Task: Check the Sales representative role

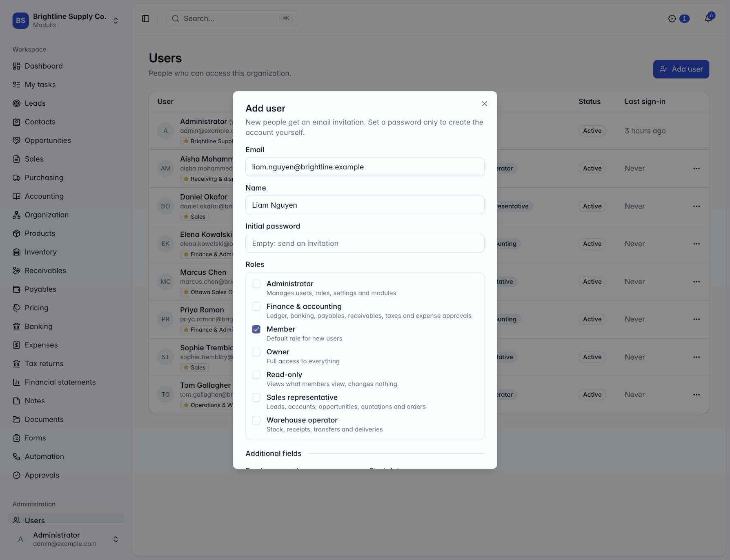Action: (256, 398)
